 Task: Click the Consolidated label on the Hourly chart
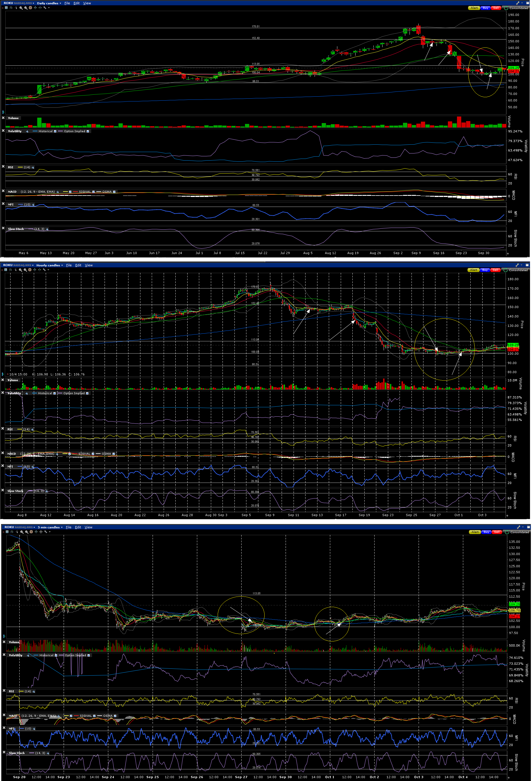[518, 270]
